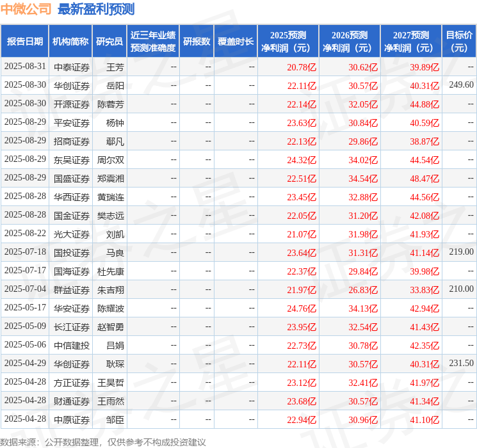Click the 48.47亿 forecast value
Viewport: 477px width, 448px height.
click(424, 179)
